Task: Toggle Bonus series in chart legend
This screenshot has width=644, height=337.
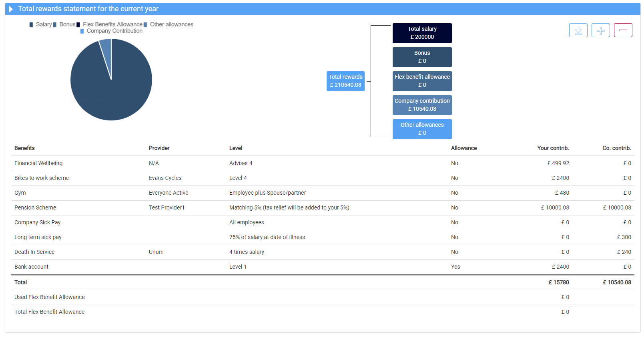Action: 64,24
